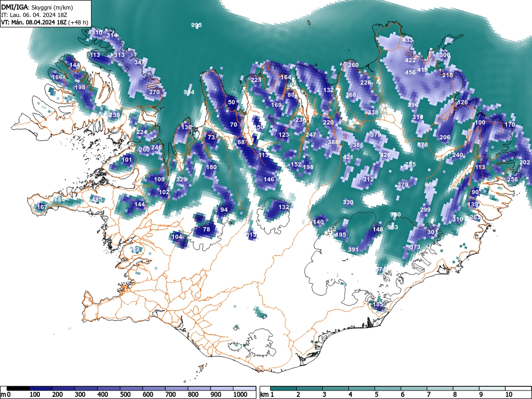Click the legend swatch between 700 and 800 m

click(x=177, y=388)
